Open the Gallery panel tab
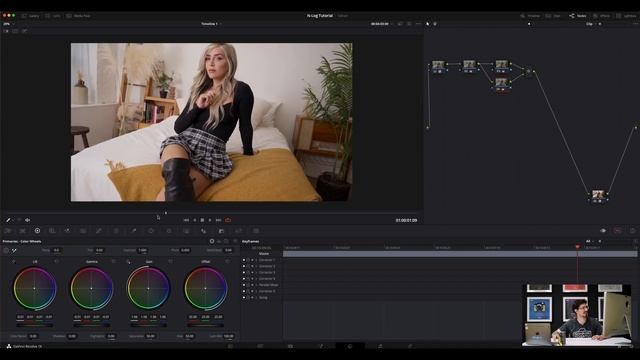Image resolution: width=640 pixels, height=360 pixels. coord(31,16)
